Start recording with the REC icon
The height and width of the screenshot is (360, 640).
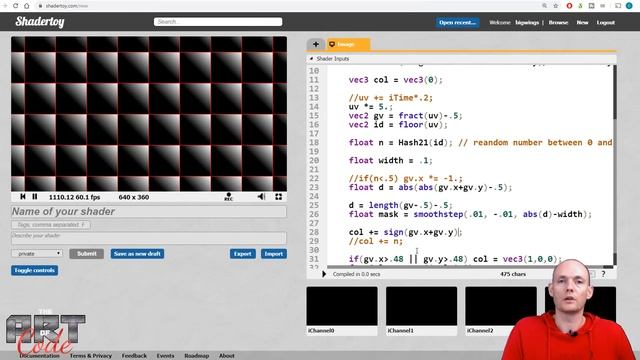[229, 197]
